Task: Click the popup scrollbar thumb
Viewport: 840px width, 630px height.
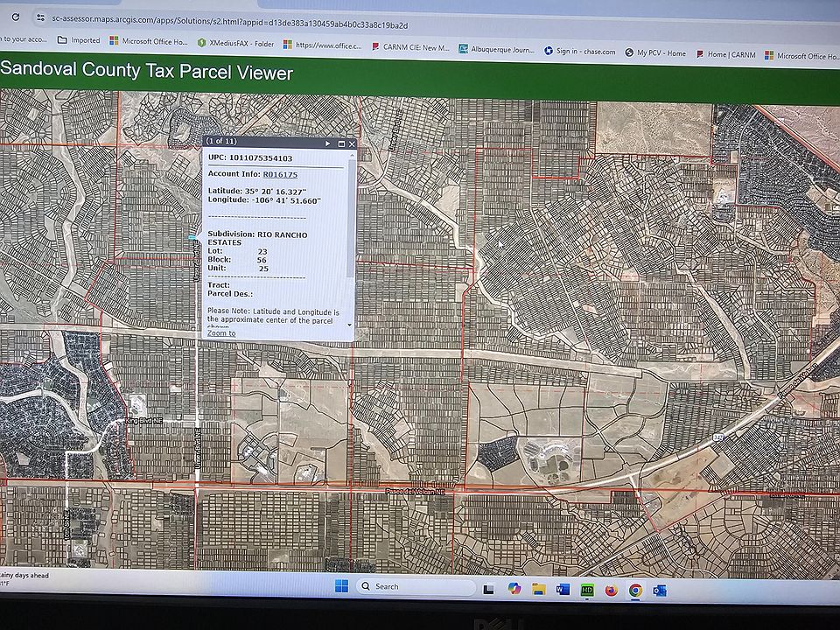Action: [x=351, y=217]
